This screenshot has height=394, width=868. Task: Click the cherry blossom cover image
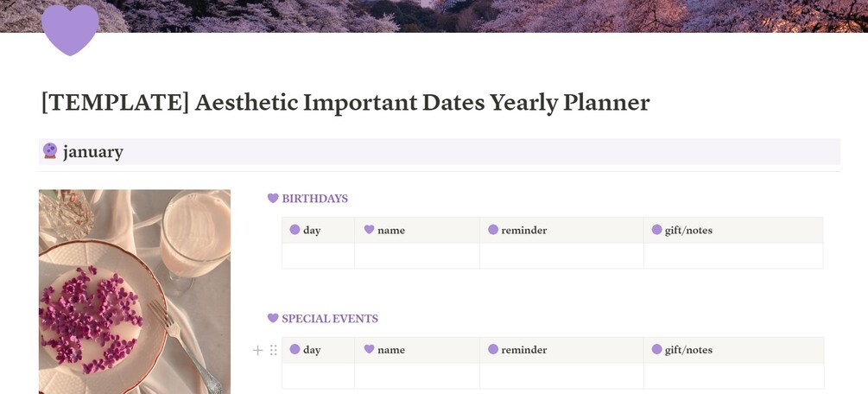pyautogui.click(x=484, y=16)
